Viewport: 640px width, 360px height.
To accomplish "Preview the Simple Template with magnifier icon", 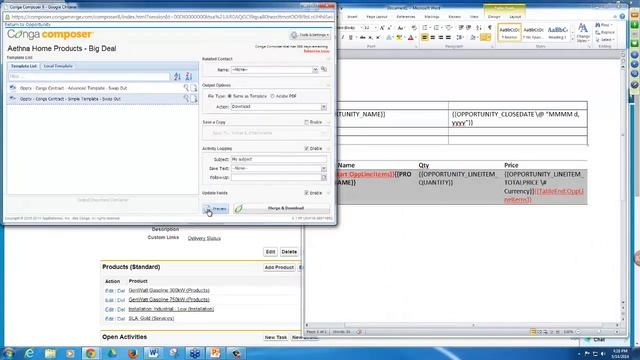I will (186, 98).
